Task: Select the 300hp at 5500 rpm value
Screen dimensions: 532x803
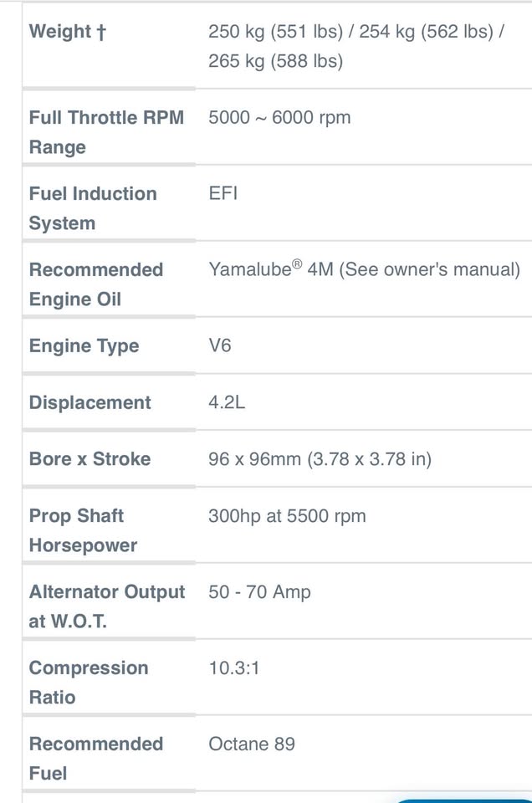Action: click(x=287, y=516)
